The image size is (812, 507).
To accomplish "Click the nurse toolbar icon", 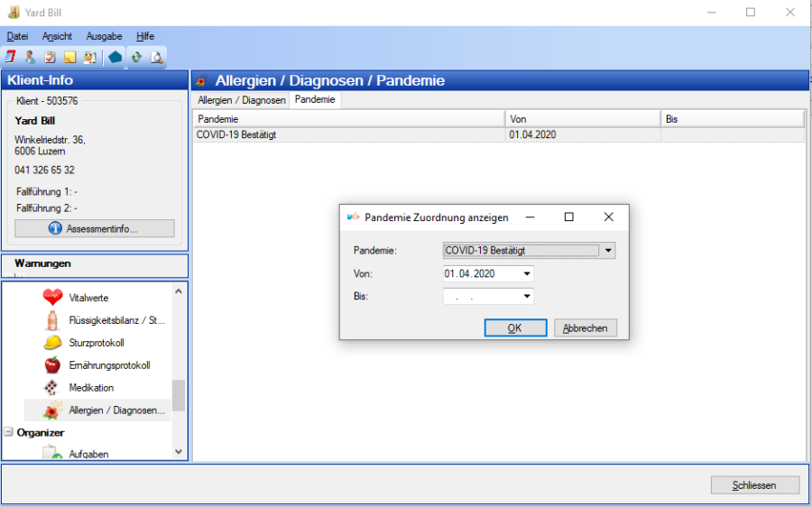I will [x=90, y=57].
